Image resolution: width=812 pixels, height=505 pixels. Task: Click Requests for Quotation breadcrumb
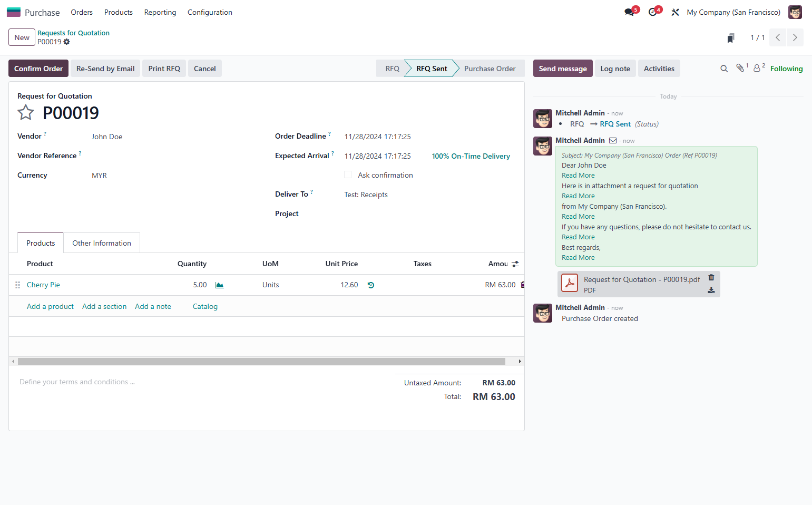click(x=73, y=33)
